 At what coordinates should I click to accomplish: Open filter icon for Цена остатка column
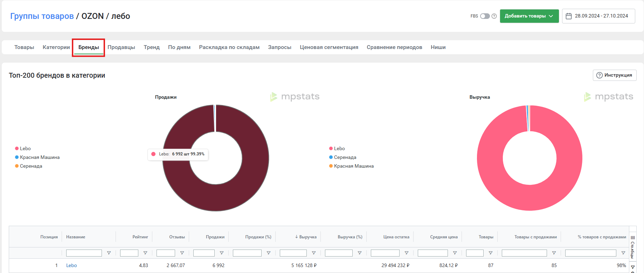coord(407,253)
